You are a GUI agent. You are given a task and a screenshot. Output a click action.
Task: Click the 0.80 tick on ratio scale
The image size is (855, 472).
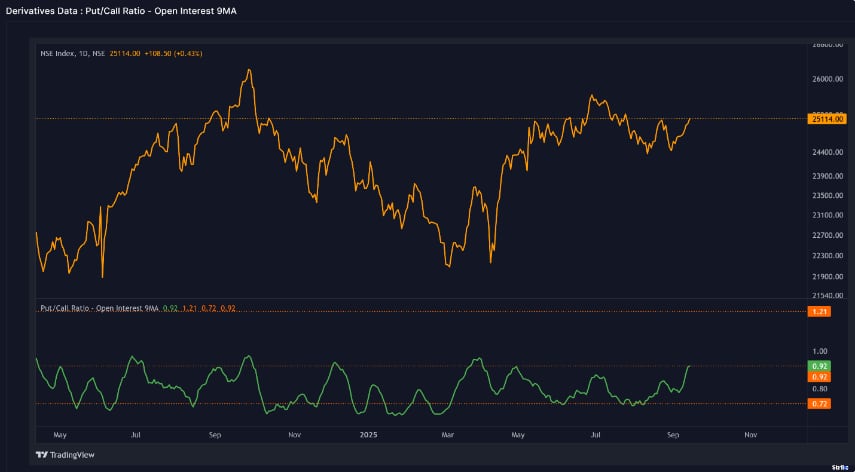coord(820,389)
